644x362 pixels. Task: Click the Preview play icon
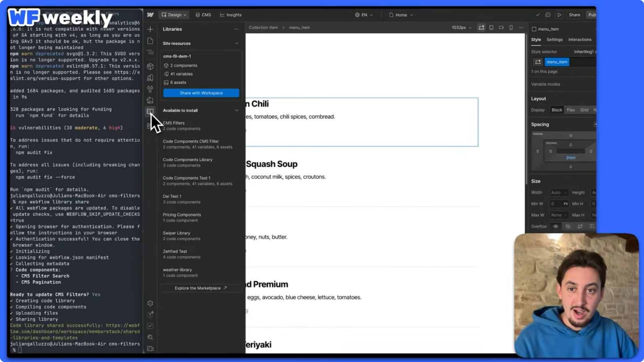point(559,15)
